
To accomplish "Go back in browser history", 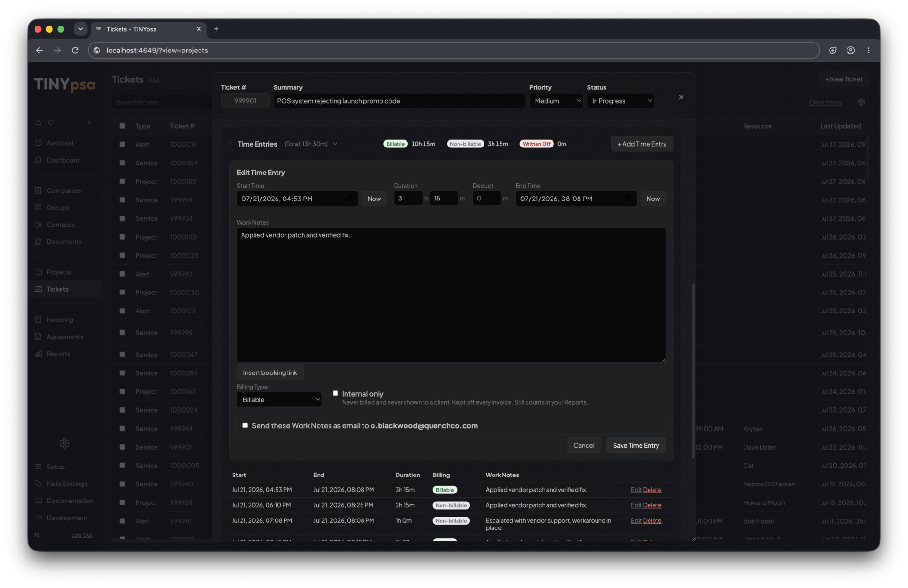I will coord(39,50).
